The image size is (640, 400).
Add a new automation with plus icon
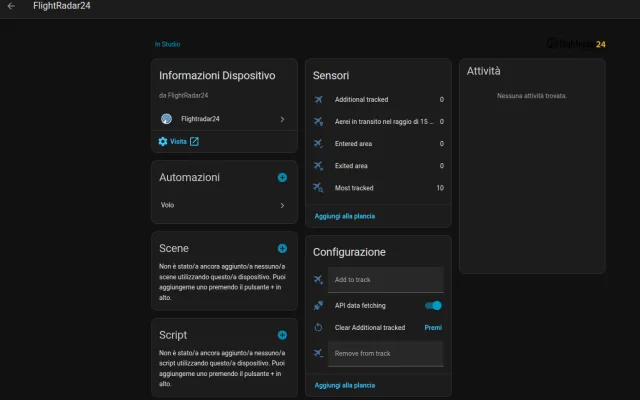pyautogui.click(x=282, y=178)
